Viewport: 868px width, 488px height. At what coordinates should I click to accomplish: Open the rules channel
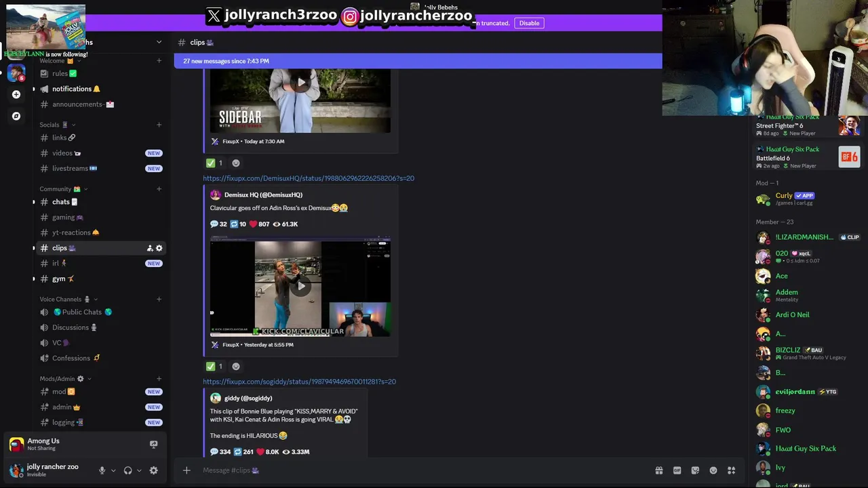tap(100, 73)
